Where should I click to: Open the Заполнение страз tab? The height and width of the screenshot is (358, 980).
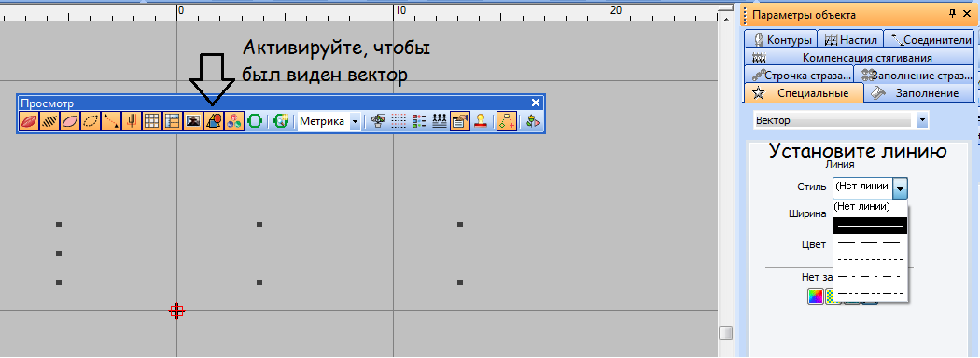pos(915,76)
